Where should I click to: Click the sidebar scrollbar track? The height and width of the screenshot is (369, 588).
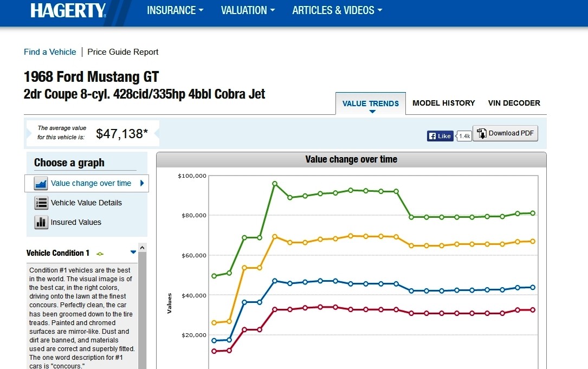coord(142,310)
